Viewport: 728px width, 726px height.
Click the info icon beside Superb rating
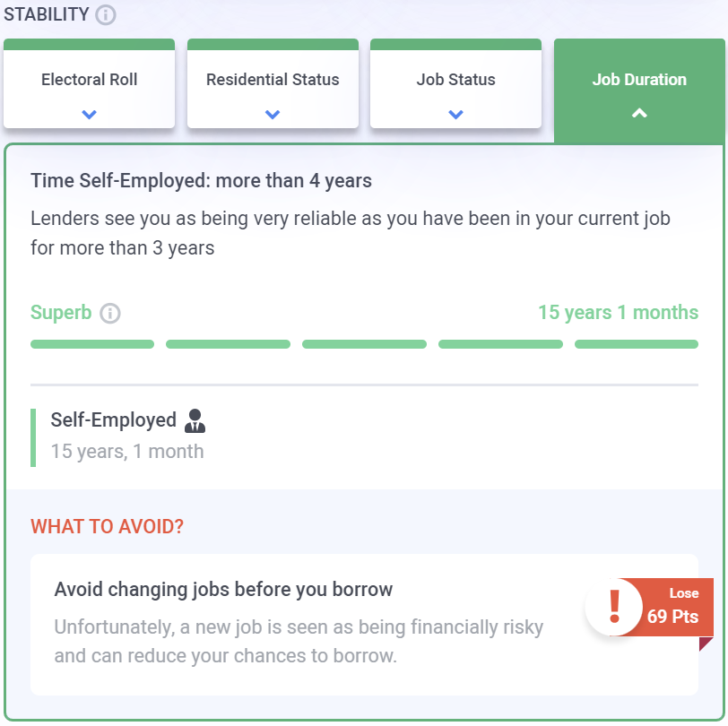pyautogui.click(x=110, y=314)
